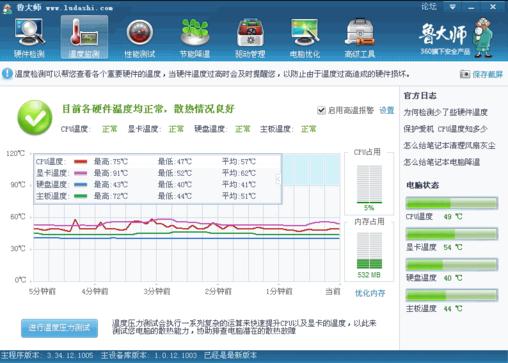Click the 保存截屏 camera icon

point(465,74)
